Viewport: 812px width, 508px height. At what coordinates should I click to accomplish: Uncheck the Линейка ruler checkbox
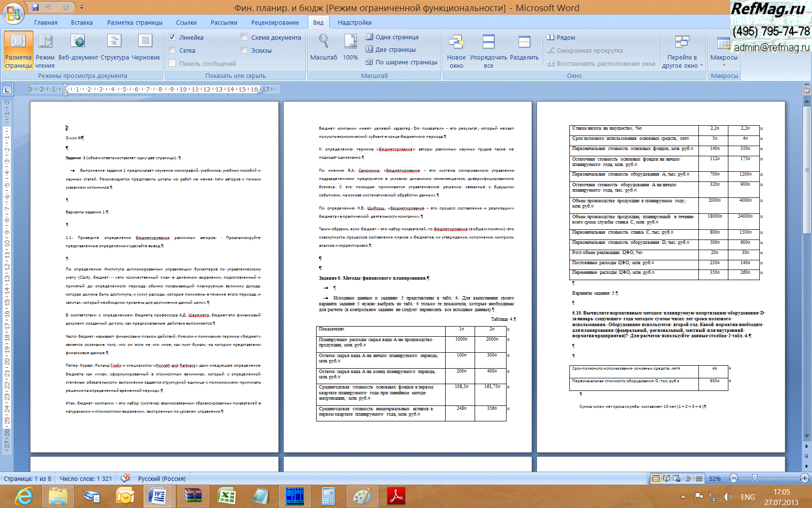pyautogui.click(x=172, y=37)
